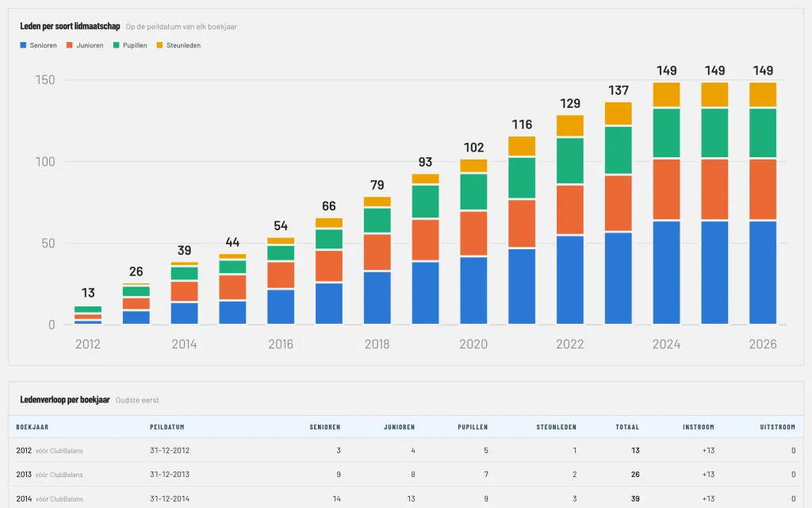Click the senioren value 14 in the 2014 row
This screenshot has height=508, width=812.
[x=336, y=498]
